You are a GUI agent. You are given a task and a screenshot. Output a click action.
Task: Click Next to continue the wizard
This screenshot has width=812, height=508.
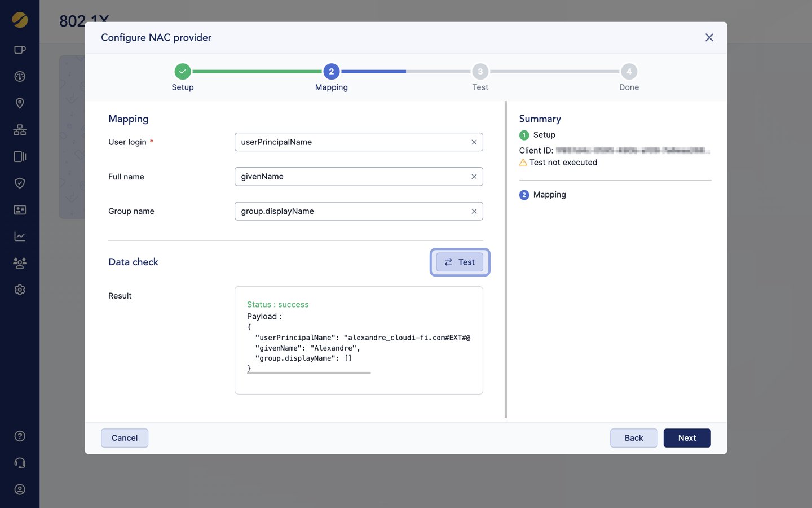pyautogui.click(x=687, y=438)
